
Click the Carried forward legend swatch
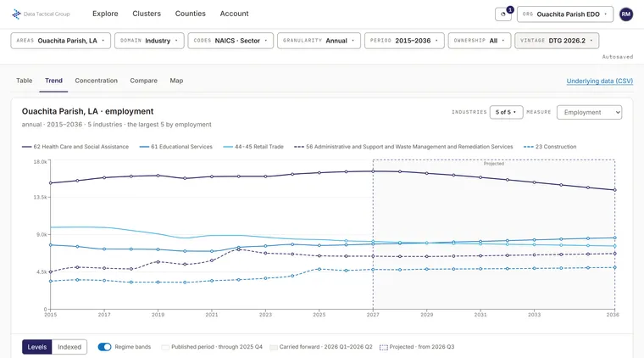point(274,347)
